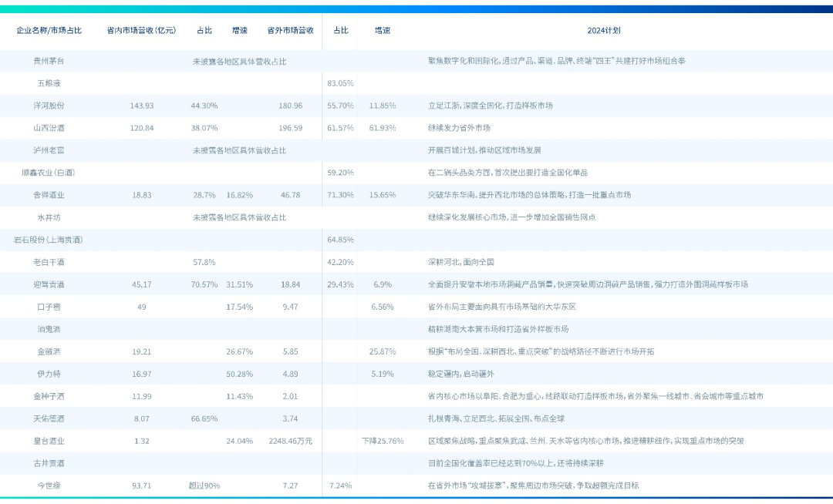
Task: Click the 19.21 revenue cell
Action: point(142,351)
